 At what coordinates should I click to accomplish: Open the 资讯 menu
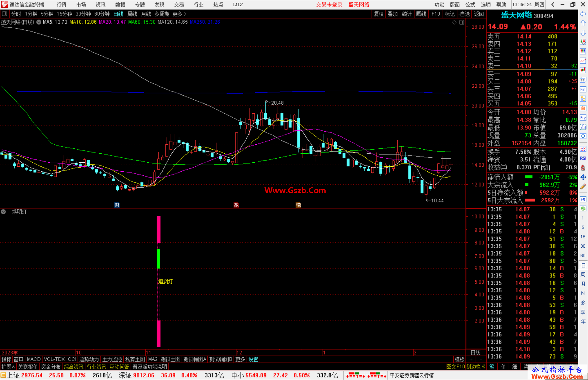(x=100, y=5)
